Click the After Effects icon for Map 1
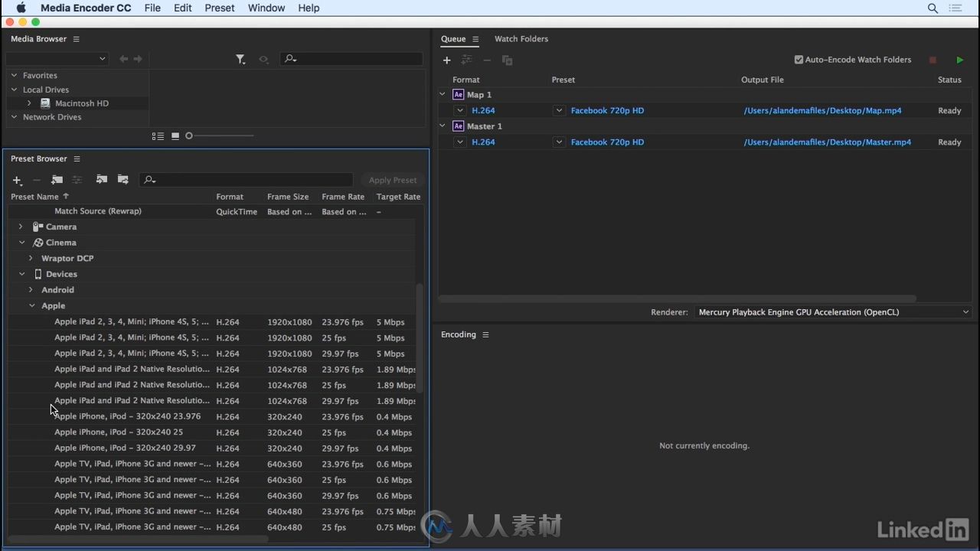Image resolution: width=980 pixels, height=551 pixels. tap(458, 95)
